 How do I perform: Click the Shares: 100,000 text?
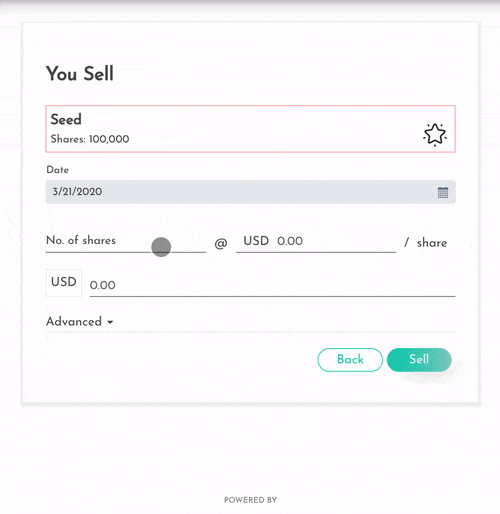coord(90,139)
